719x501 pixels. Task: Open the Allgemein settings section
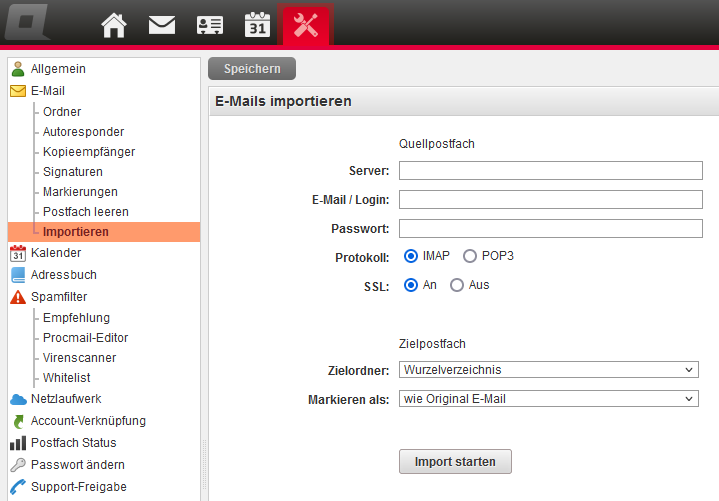click(58, 69)
